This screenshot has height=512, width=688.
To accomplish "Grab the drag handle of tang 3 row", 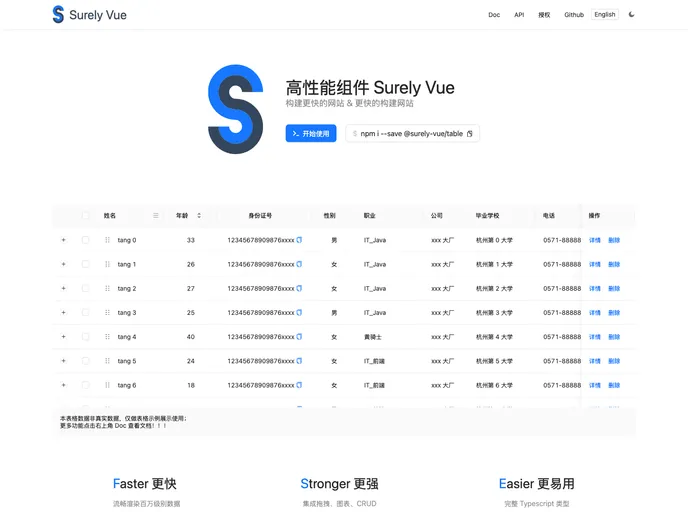I will (x=108, y=312).
